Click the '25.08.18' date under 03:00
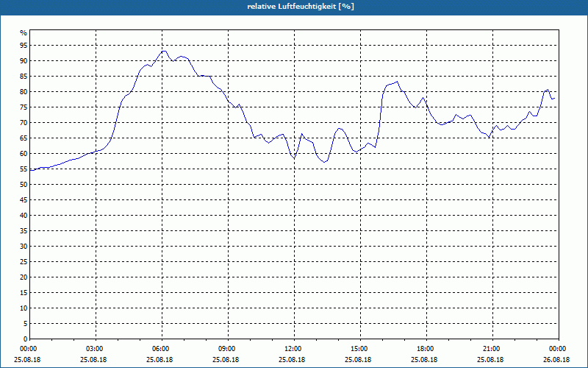 tap(93, 360)
